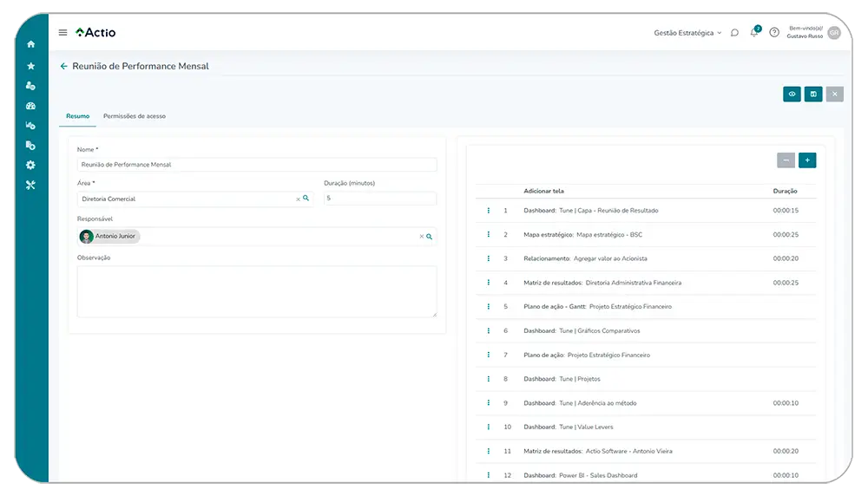The height and width of the screenshot is (496, 868).
Task: Click the save disk button
Action: point(813,94)
